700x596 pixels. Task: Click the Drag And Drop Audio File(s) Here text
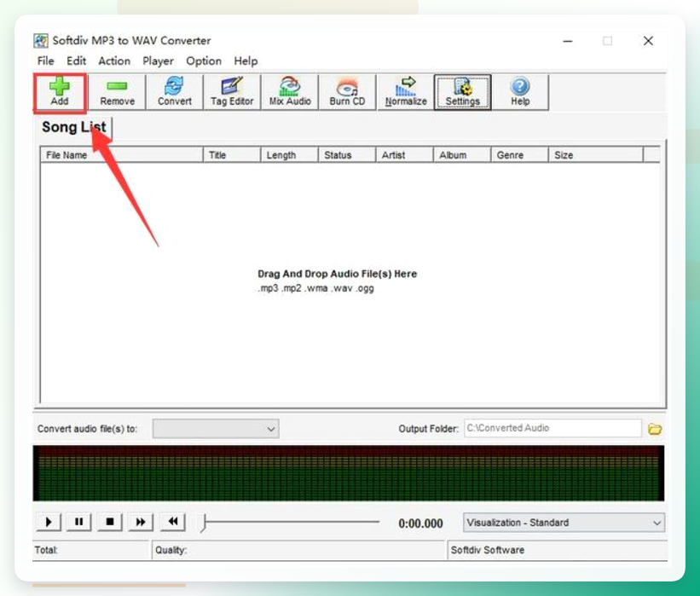(337, 274)
